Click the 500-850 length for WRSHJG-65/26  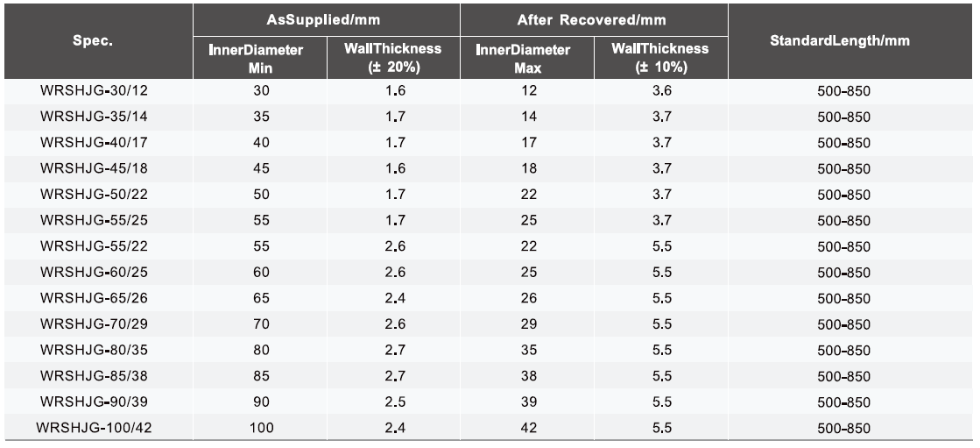pyautogui.click(x=843, y=298)
